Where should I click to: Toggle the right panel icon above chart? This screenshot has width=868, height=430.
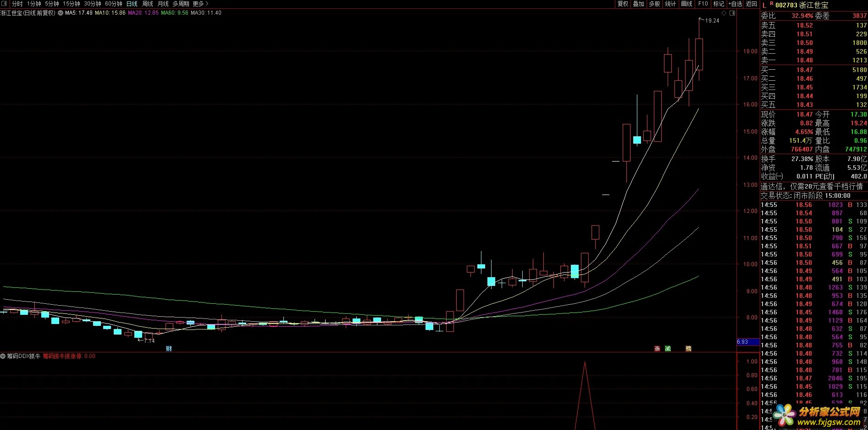coord(732,13)
